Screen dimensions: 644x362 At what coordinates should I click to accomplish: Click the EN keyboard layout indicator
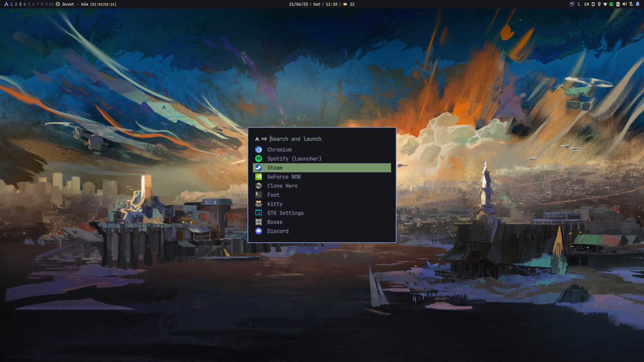point(587,4)
